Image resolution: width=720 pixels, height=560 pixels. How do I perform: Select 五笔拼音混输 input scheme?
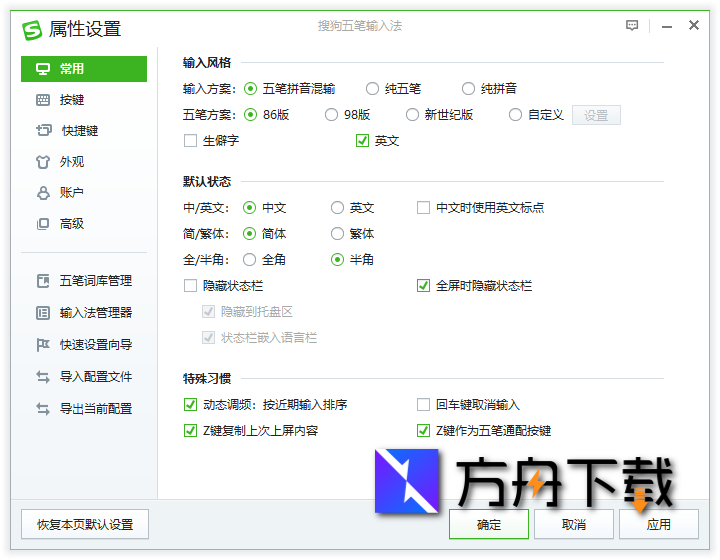[250, 89]
